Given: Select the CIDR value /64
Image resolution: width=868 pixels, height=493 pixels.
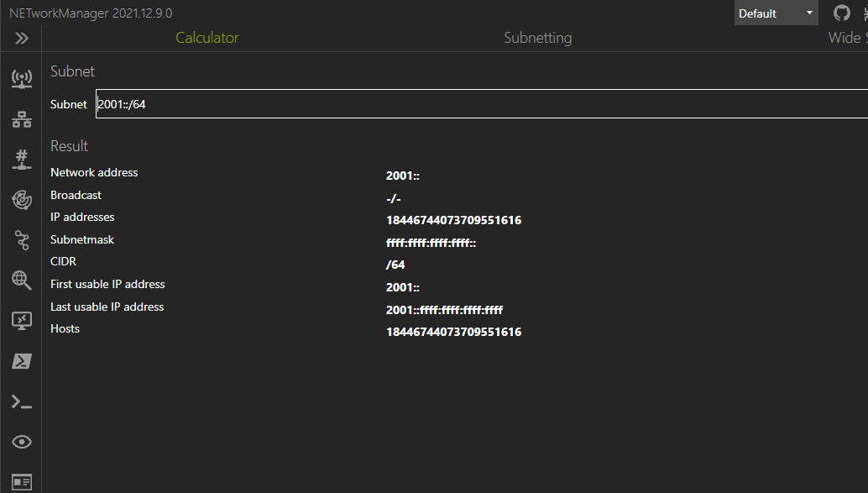Looking at the screenshot, I should 395,265.
